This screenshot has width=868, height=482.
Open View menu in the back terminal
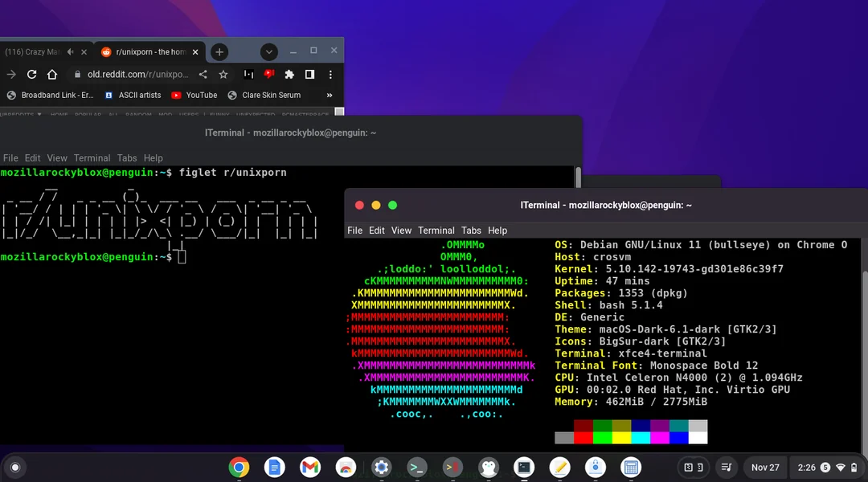coord(56,158)
